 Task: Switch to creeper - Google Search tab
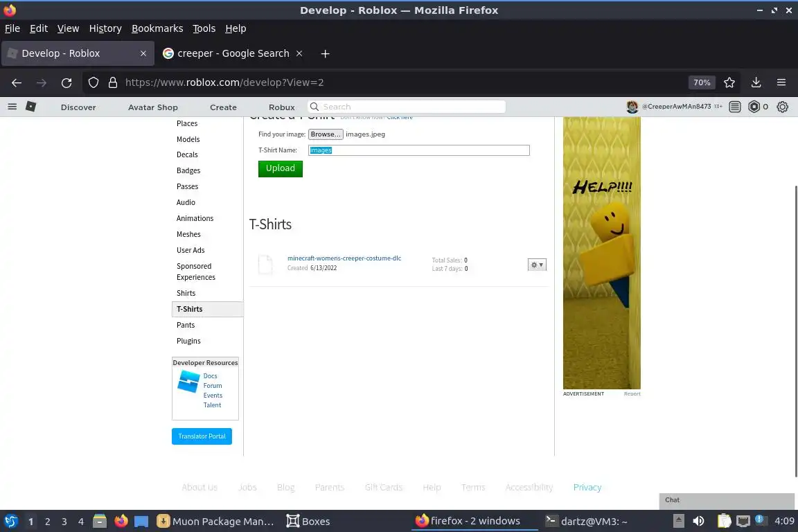pos(233,53)
